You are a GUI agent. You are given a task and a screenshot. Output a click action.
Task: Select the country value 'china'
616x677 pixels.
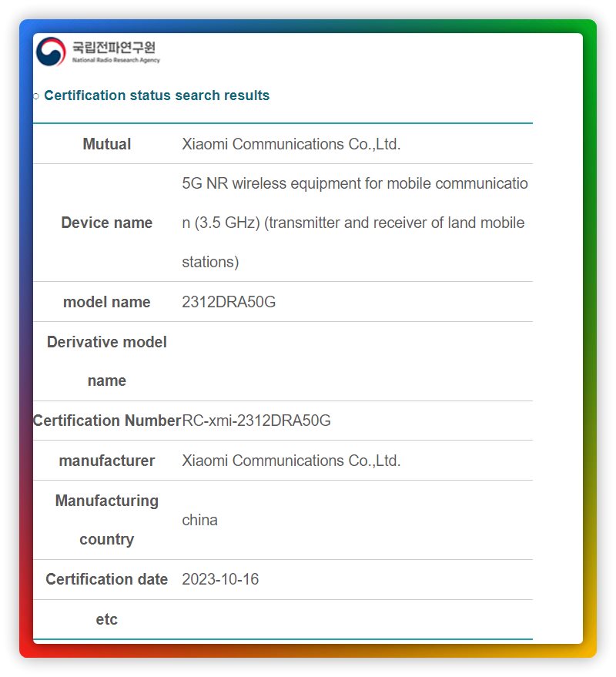coord(200,520)
